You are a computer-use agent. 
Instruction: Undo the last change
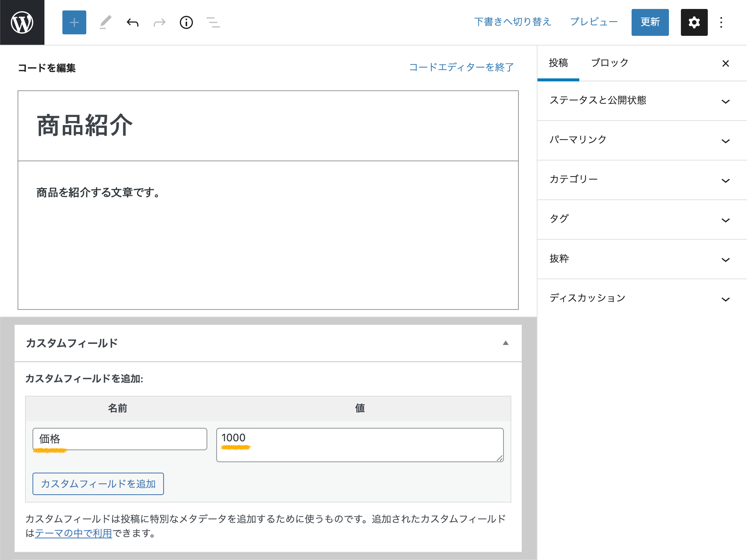[133, 22]
